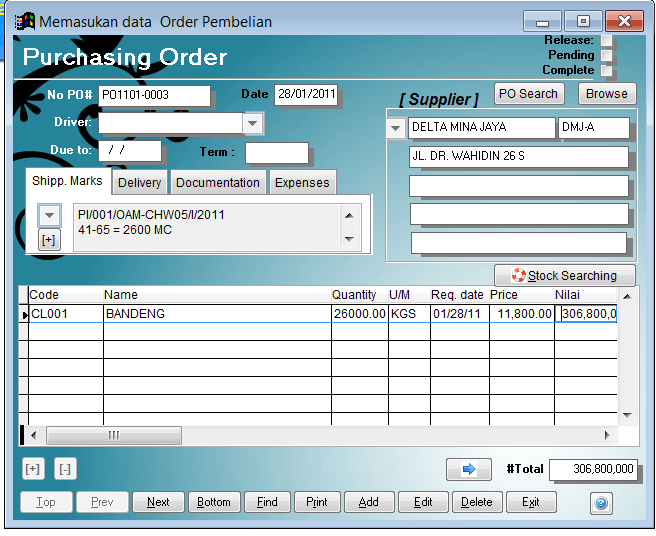Select the Nilai cell of the BANDENG row
656x536 pixels.
click(586, 314)
